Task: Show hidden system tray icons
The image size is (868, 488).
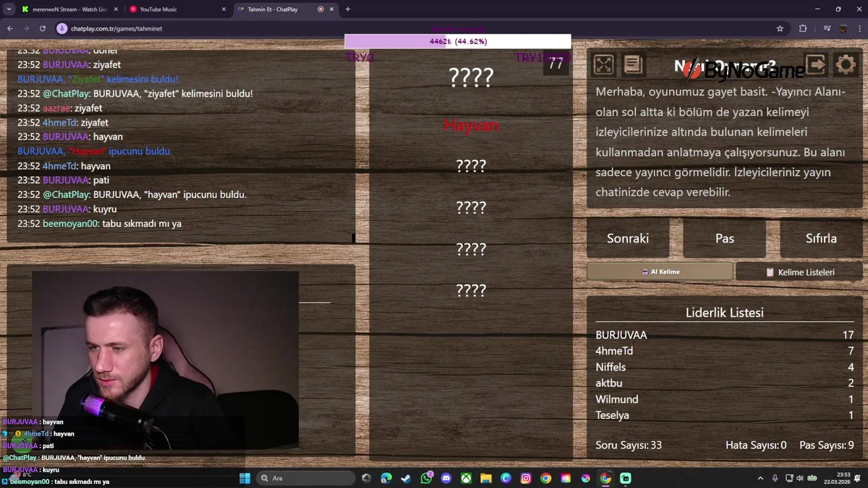Action: pyautogui.click(x=760, y=479)
